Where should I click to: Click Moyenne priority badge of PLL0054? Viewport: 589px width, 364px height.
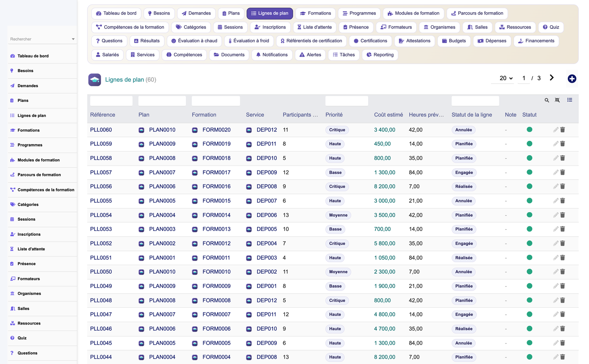pos(338,215)
